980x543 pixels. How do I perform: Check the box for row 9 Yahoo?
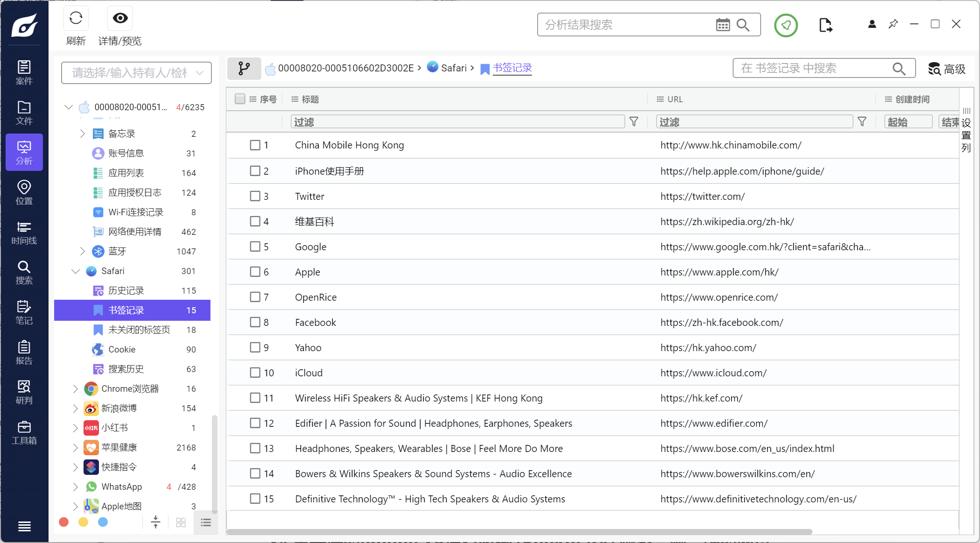tap(255, 347)
